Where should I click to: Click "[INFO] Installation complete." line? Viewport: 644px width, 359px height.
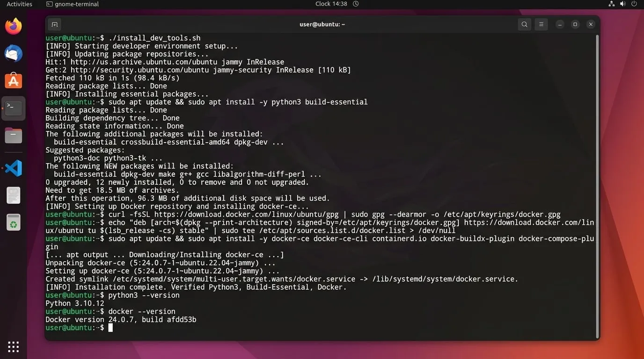(196, 287)
